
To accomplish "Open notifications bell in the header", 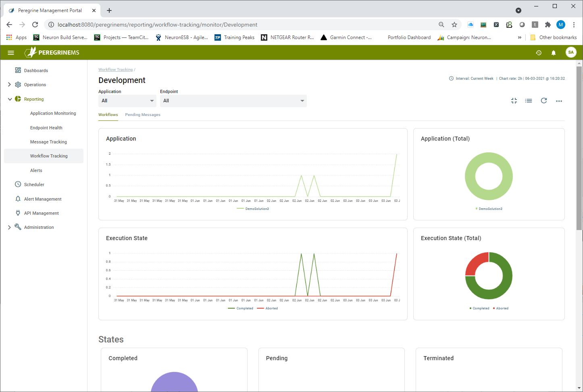I will point(554,53).
